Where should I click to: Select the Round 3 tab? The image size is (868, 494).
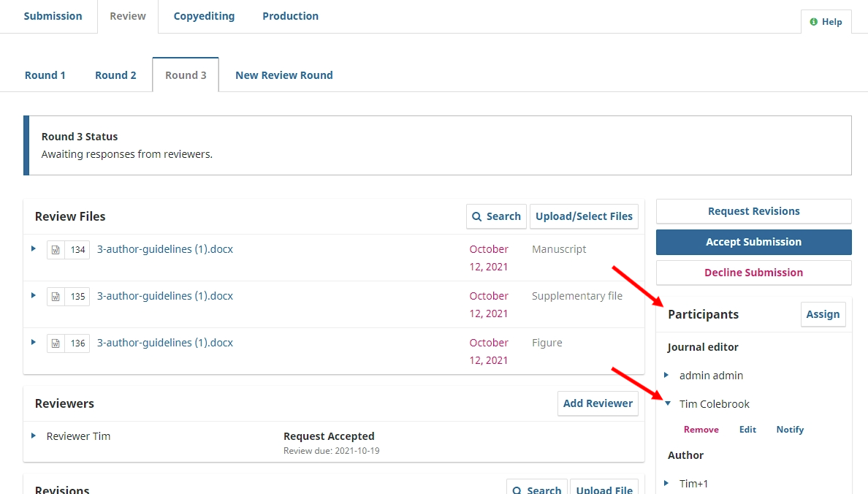point(186,75)
